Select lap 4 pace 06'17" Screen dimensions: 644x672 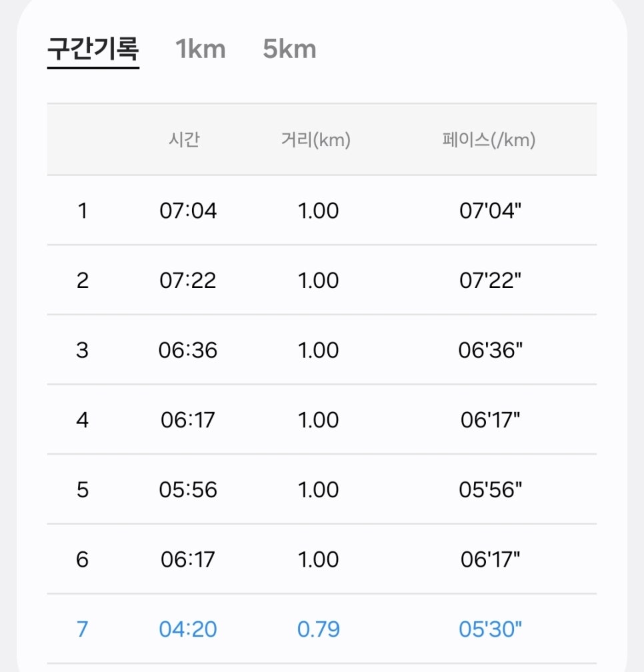tap(491, 420)
